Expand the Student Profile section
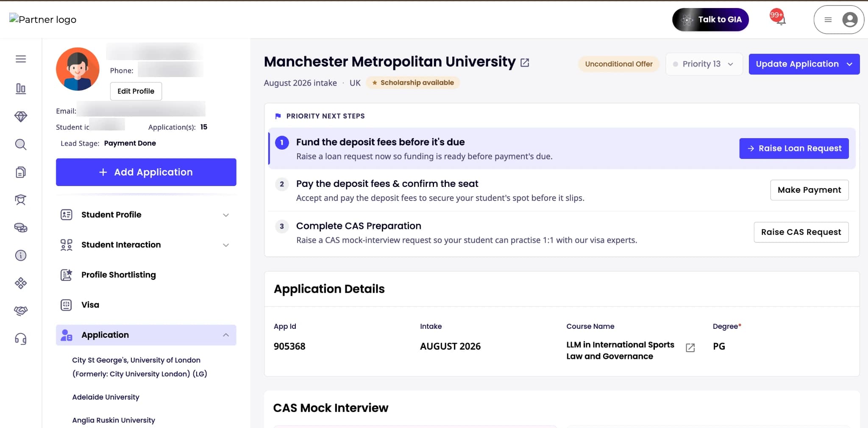The width and height of the screenshot is (868, 428). click(x=146, y=215)
